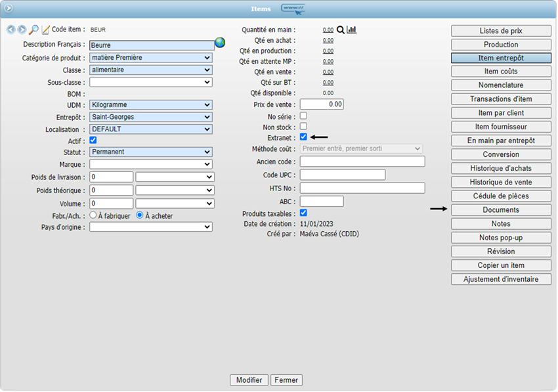
Task: Click the magnifier beside Quantité en main
Action: coord(340,30)
